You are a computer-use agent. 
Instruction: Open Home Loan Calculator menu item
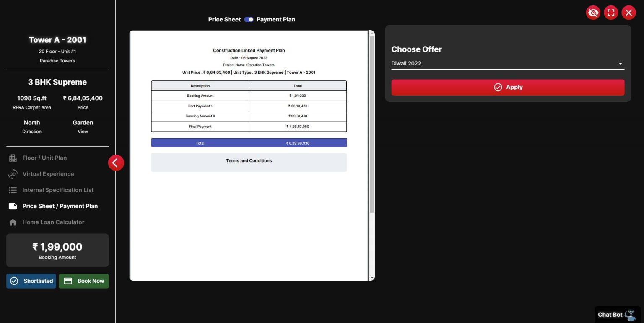[x=53, y=222]
